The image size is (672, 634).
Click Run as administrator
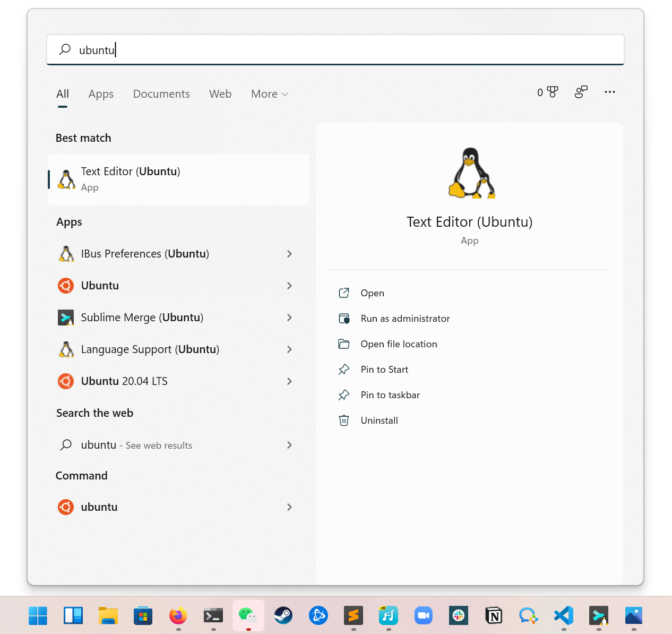point(405,319)
